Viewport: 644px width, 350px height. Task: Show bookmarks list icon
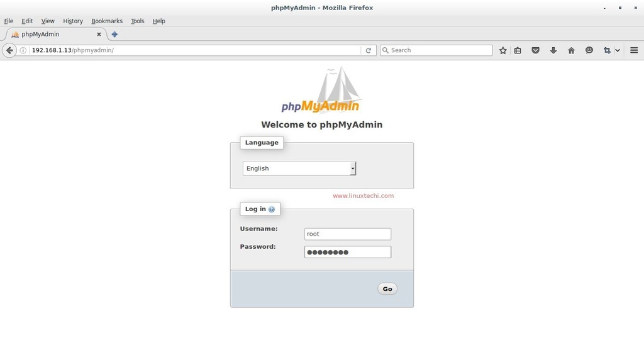point(518,50)
